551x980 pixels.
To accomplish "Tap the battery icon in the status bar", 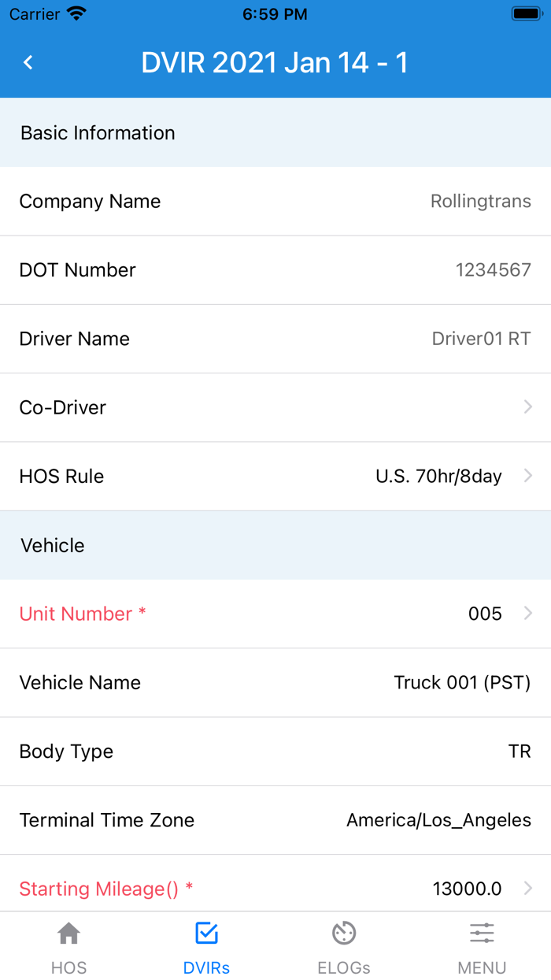I will coord(524,13).
